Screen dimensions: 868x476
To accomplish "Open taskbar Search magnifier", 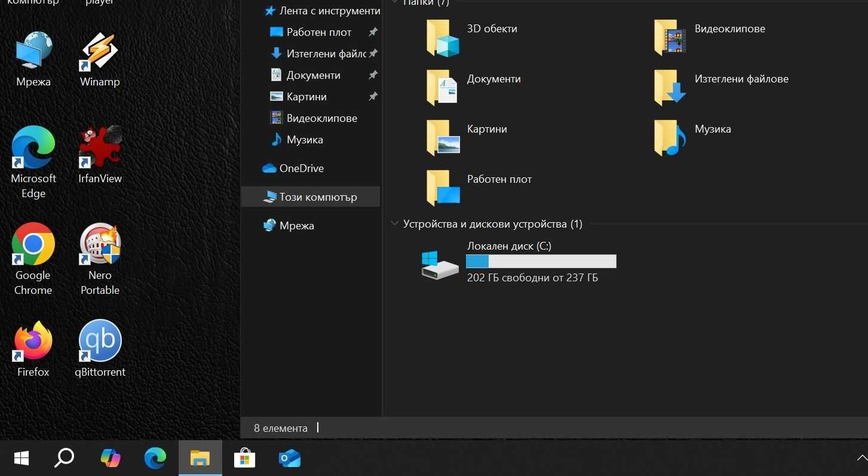I will point(65,458).
